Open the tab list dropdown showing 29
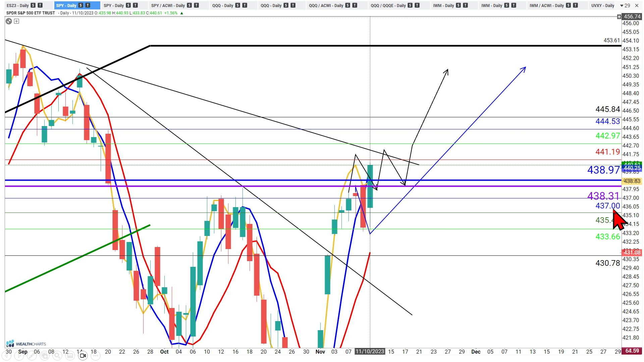Viewport: 644px width, 362px height. coord(625,5)
